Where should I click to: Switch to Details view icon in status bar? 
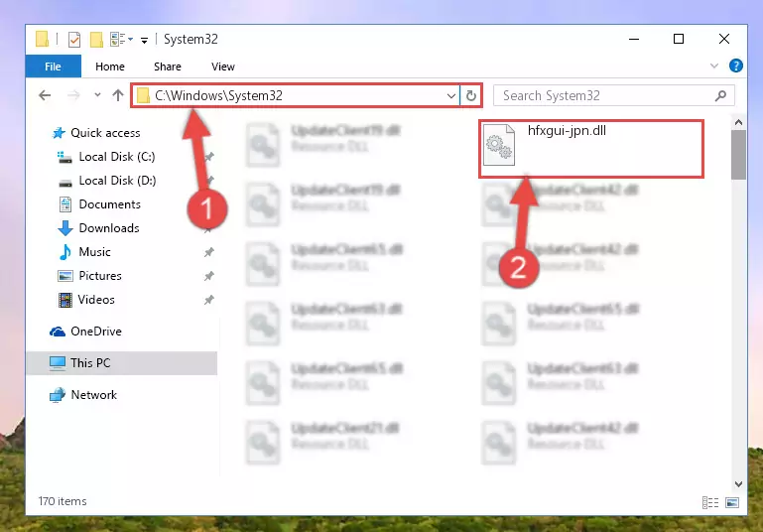[x=710, y=502]
